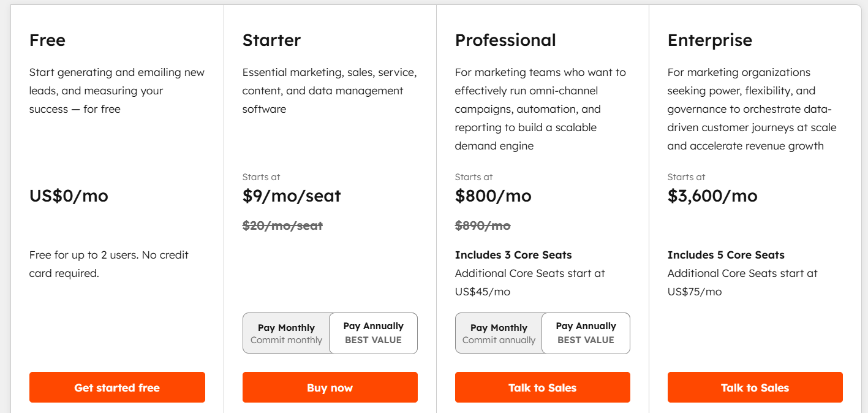Click Talk to Sales under Enterprise plan
This screenshot has height=413, width=868.
[755, 387]
